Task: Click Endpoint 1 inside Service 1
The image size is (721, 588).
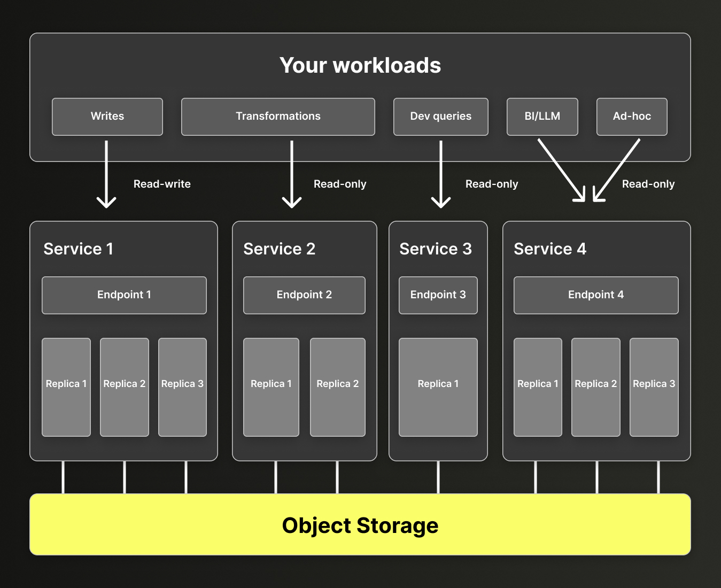Action: point(124,295)
